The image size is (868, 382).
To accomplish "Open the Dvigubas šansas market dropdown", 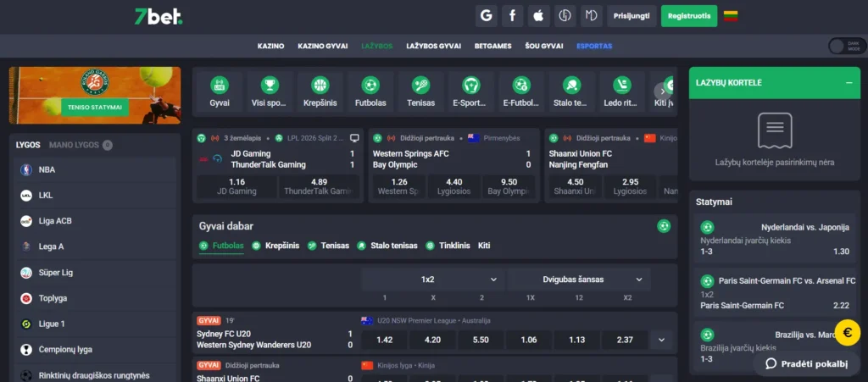I will tap(579, 280).
